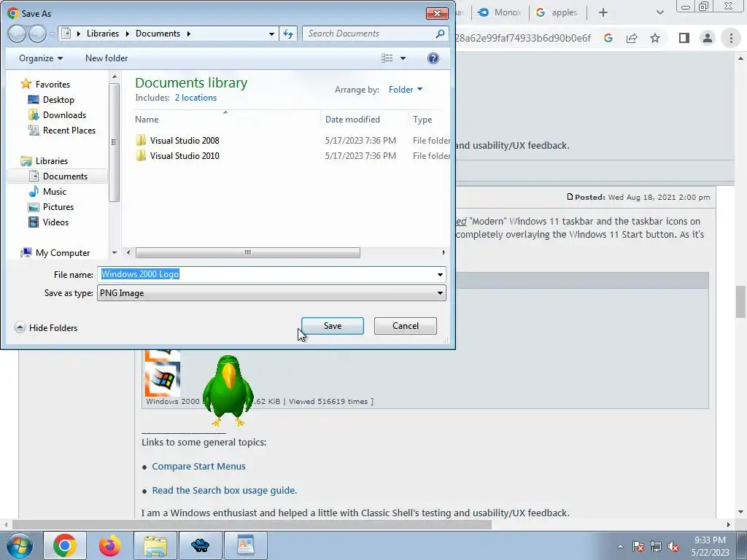Click the Cancel button
Viewport: 747px width, 560px height.
click(406, 326)
